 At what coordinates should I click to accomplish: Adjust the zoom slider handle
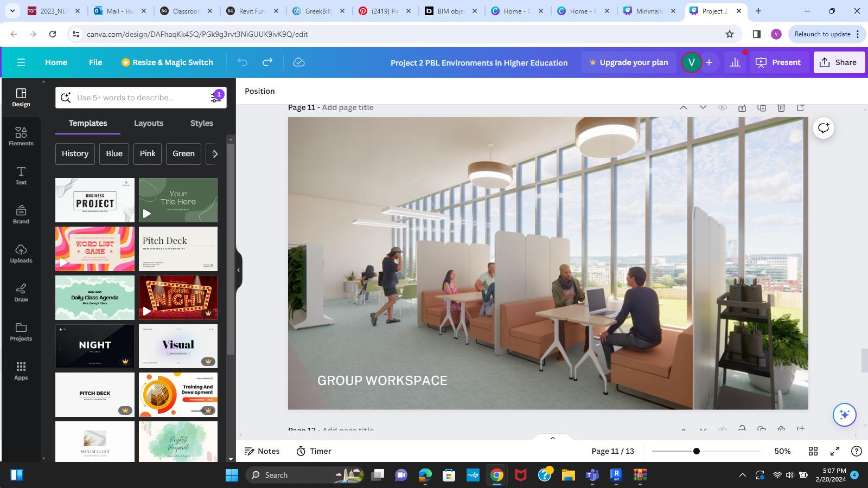(x=697, y=451)
